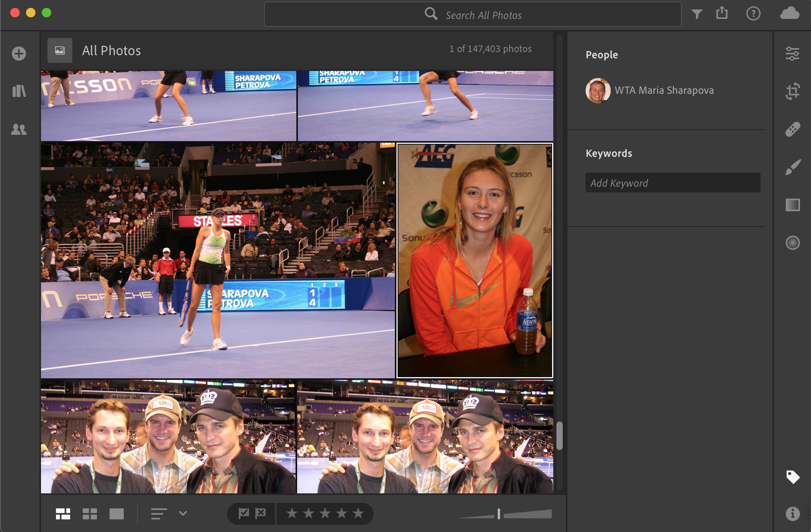This screenshot has height=532, width=811.
Task: Click the People section heading
Action: click(x=602, y=55)
